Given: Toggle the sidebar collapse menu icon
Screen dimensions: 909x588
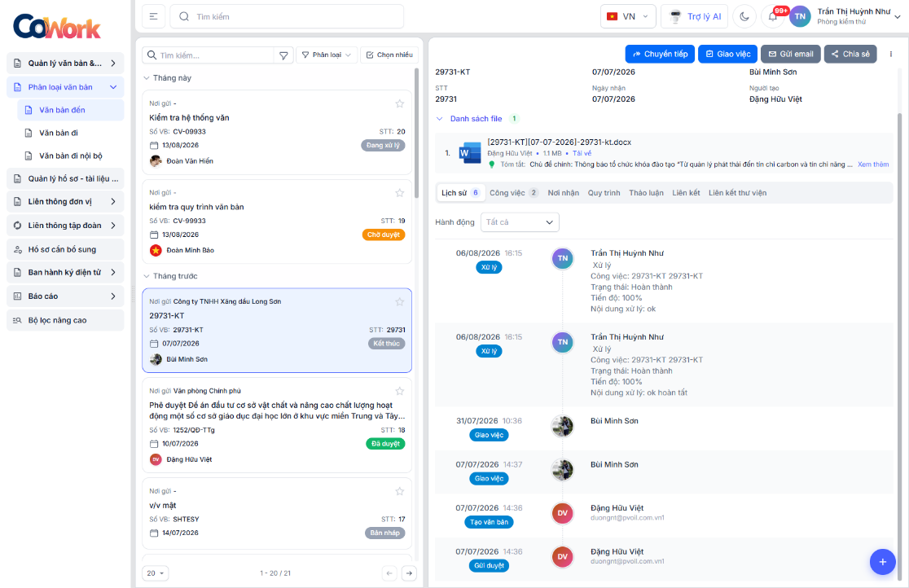Looking at the screenshot, I should point(153,17).
